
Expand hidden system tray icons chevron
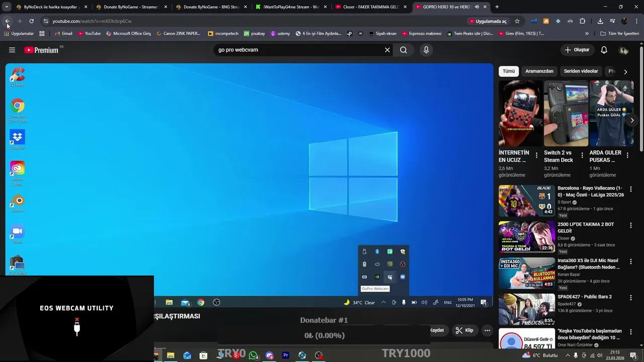pyautogui.click(x=568, y=355)
